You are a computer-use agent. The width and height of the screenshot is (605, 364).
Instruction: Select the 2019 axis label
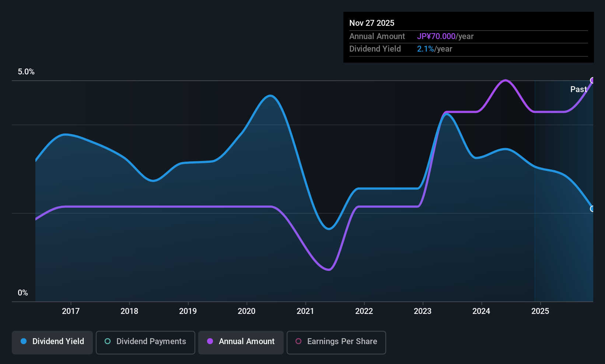point(188,311)
